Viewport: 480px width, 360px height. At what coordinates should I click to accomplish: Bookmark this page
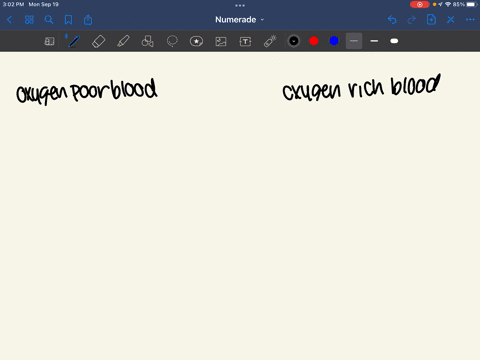(68, 20)
